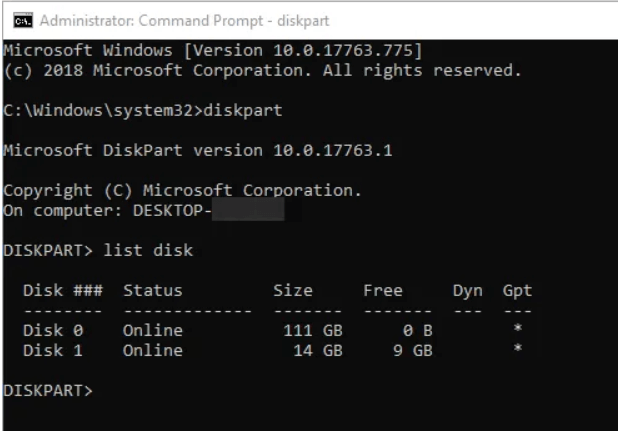
Task: Click the Microsoft Corporation rights reserved line
Action: click(263, 70)
